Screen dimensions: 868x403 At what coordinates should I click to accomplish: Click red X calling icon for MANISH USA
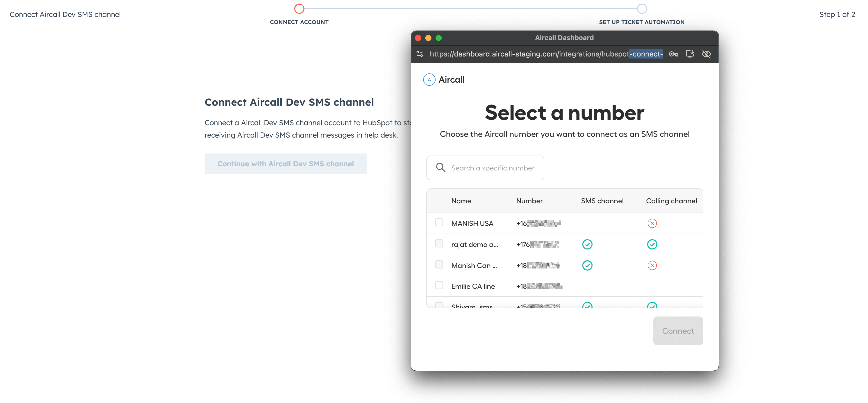click(x=652, y=223)
